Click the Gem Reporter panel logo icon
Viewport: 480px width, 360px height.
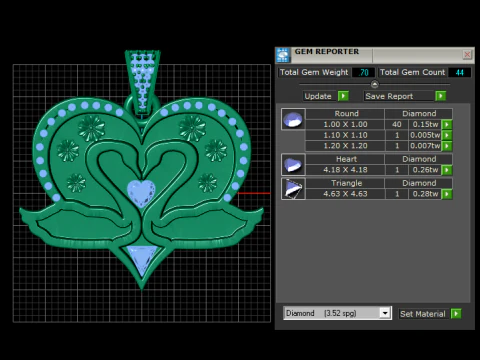click(283, 55)
